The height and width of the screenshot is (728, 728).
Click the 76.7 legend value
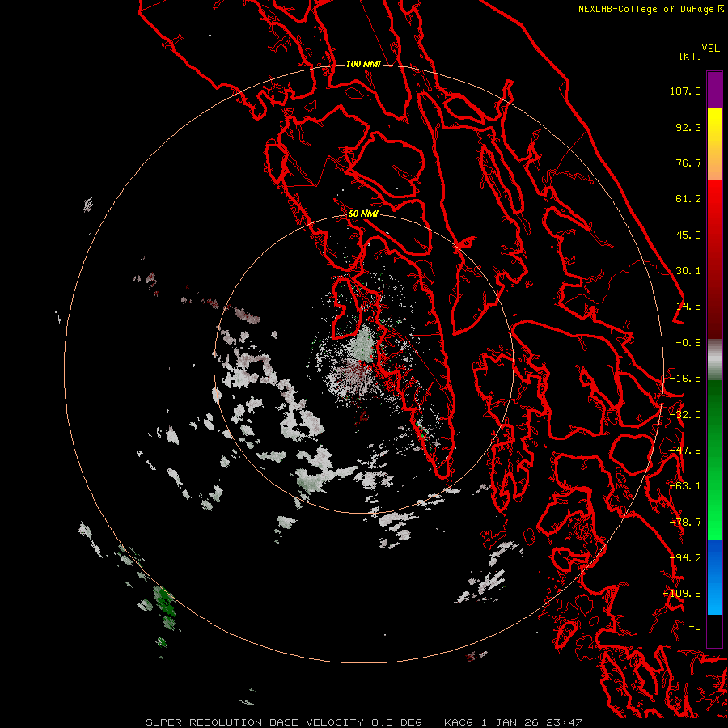coord(688,163)
